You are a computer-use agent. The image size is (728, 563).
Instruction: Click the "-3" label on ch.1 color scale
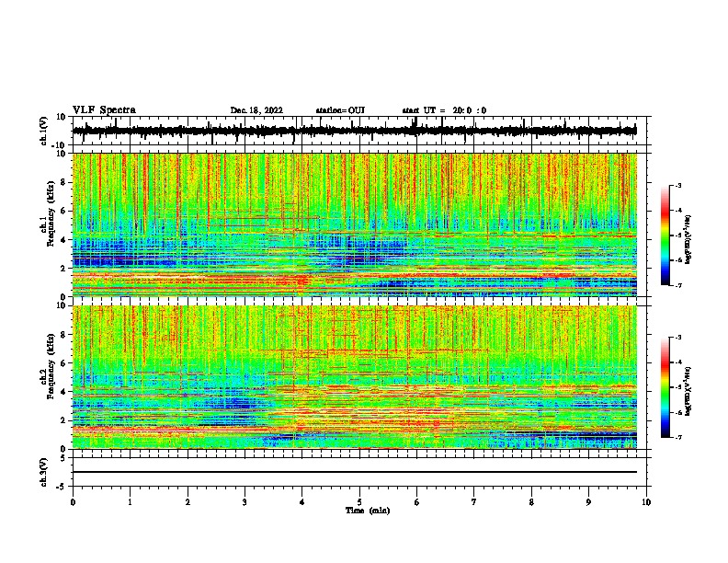click(x=678, y=185)
